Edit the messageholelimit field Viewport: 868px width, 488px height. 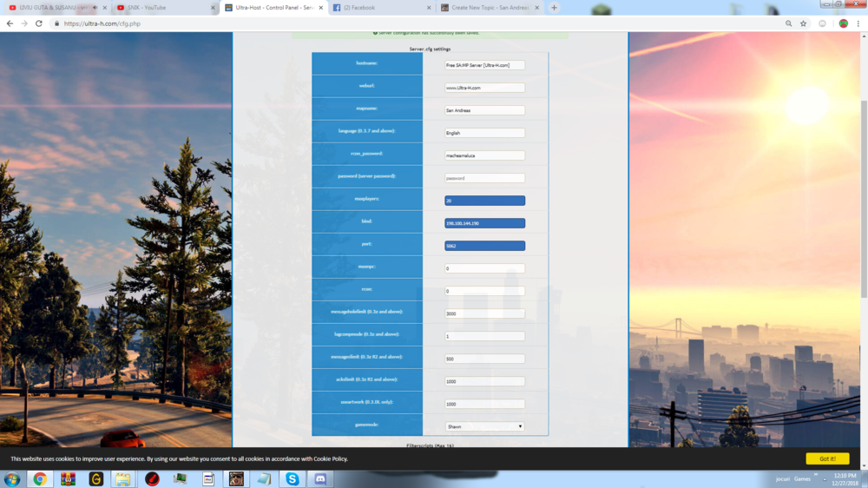pos(484,313)
